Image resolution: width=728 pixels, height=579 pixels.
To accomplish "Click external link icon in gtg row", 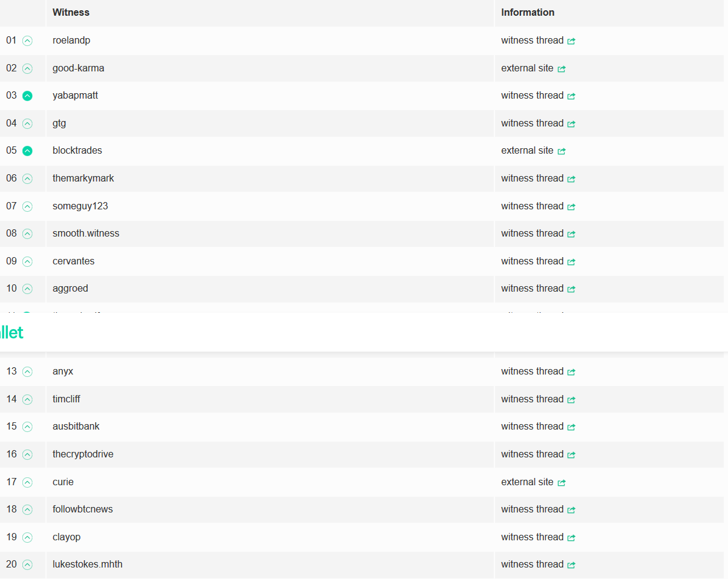I will pos(571,123).
